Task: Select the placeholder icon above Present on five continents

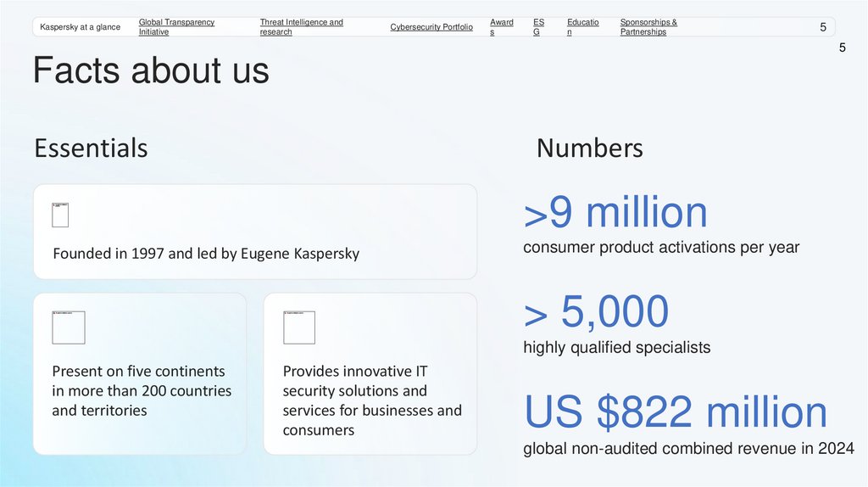Action: point(69,327)
